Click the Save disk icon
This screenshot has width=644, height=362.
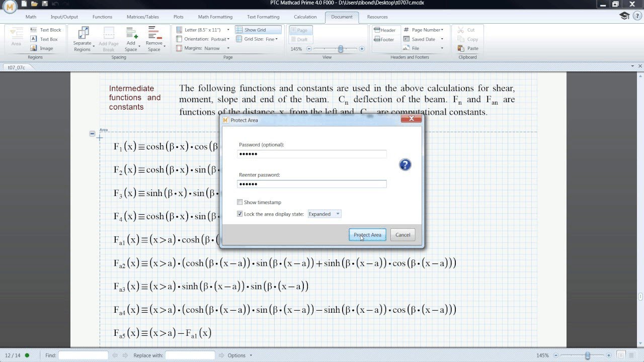point(45,4)
